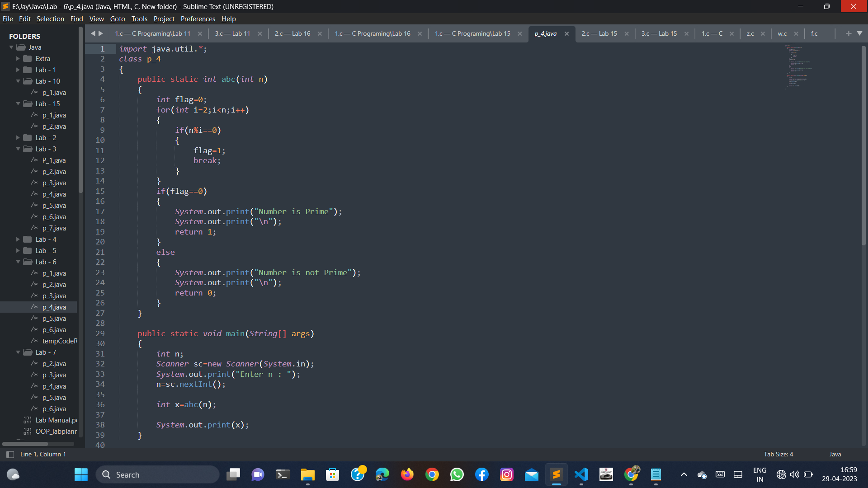
Task: Change syntax via Java status label
Action: (835, 454)
